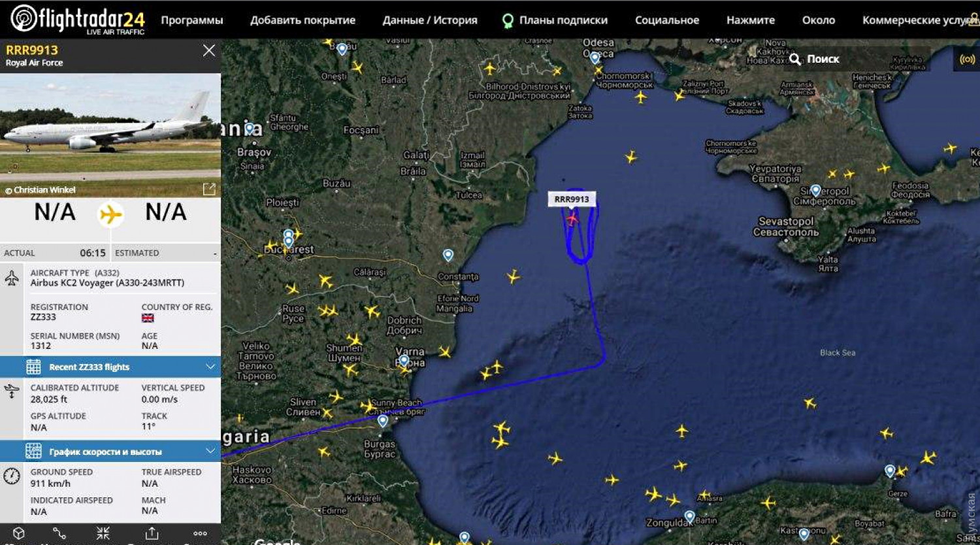Open 3D view cube icon
The height and width of the screenshot is (545, 980).
coord(19,533)
